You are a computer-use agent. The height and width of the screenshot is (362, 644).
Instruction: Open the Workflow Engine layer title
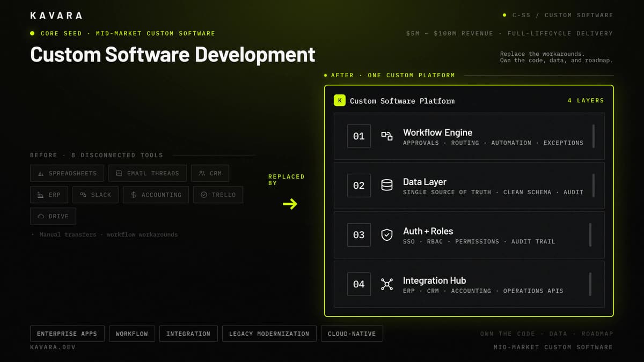(438, 132)
